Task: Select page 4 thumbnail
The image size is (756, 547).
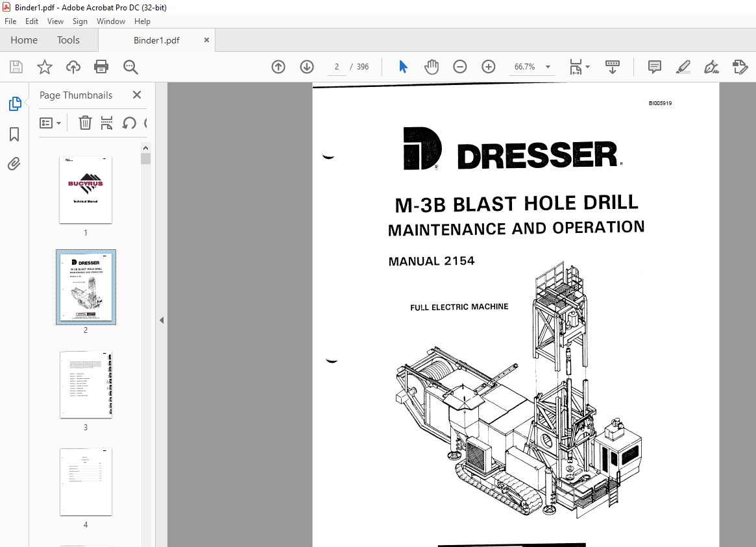Action: (x=86, y=482)
